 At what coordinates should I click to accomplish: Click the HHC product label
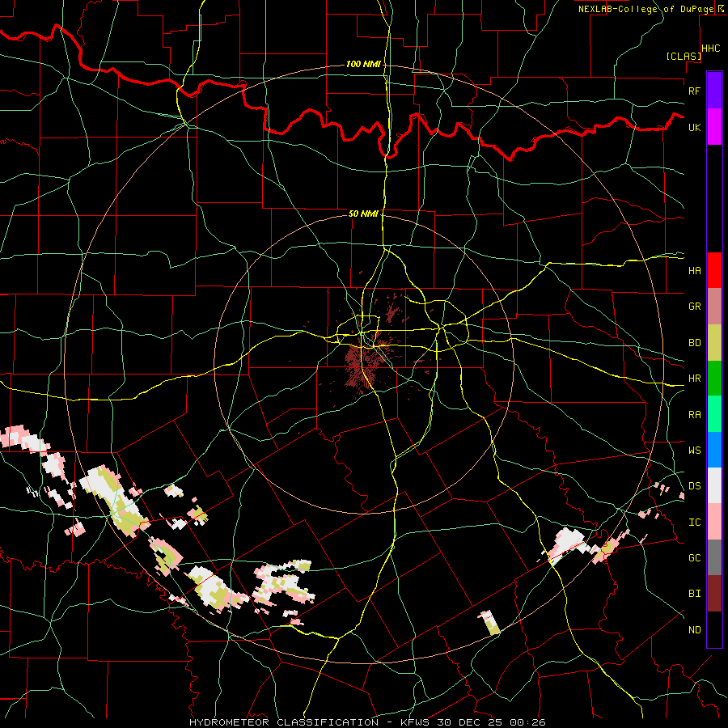point(711,49)
